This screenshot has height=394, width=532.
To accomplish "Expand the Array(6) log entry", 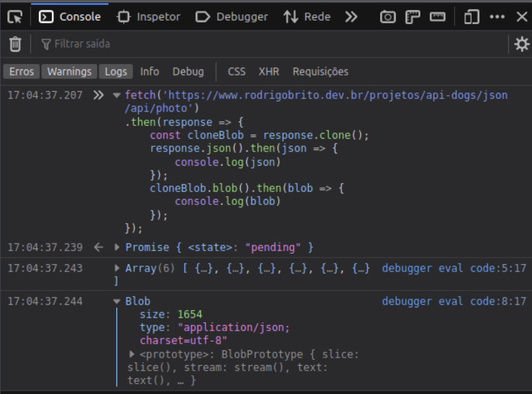I will (x=118, y=268).
